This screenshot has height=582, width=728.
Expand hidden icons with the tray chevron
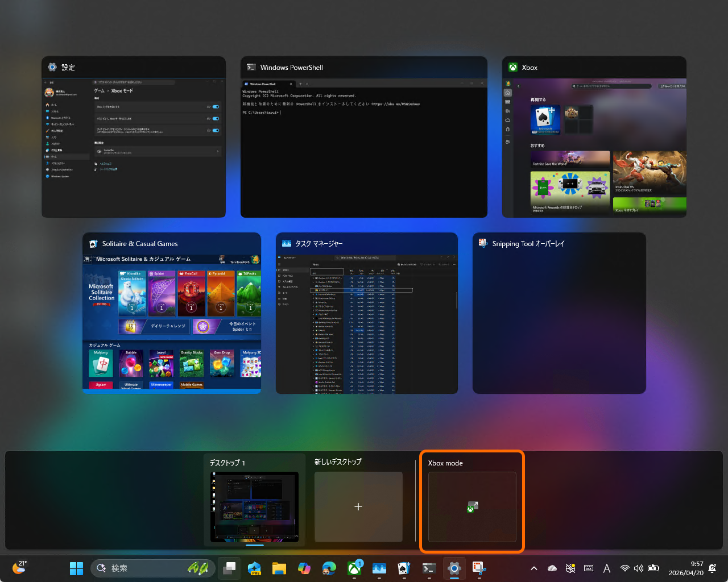pos(533,567)
